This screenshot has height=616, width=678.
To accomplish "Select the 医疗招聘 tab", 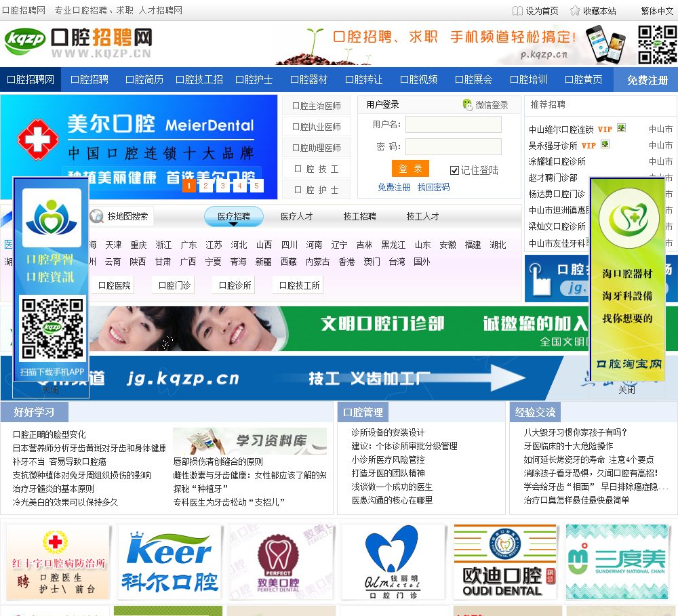I will pos(233,216).
